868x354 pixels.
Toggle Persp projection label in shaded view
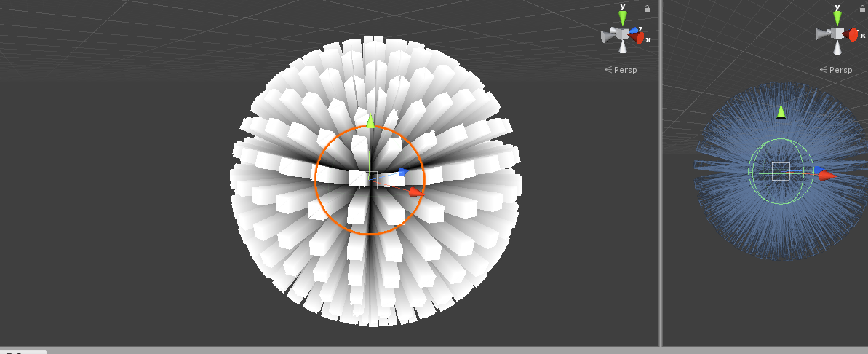click(621, 70)
